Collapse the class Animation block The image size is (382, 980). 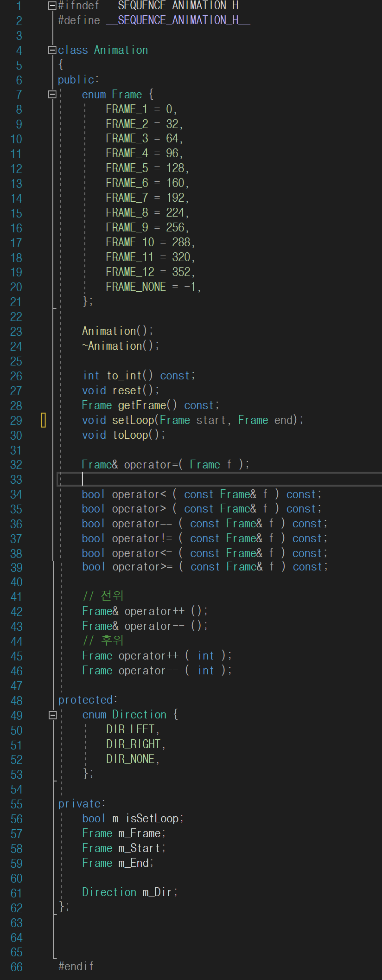point(52,50)
